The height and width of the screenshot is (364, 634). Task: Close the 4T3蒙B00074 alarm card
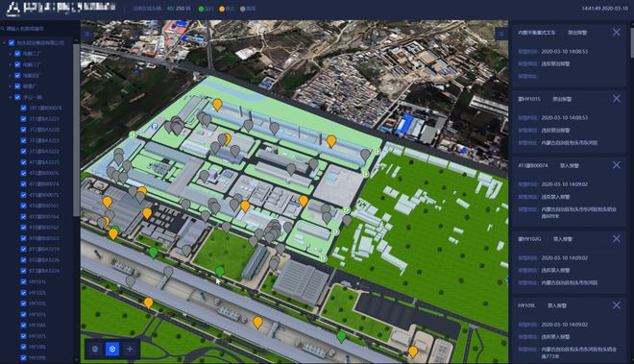click(617, 165)
